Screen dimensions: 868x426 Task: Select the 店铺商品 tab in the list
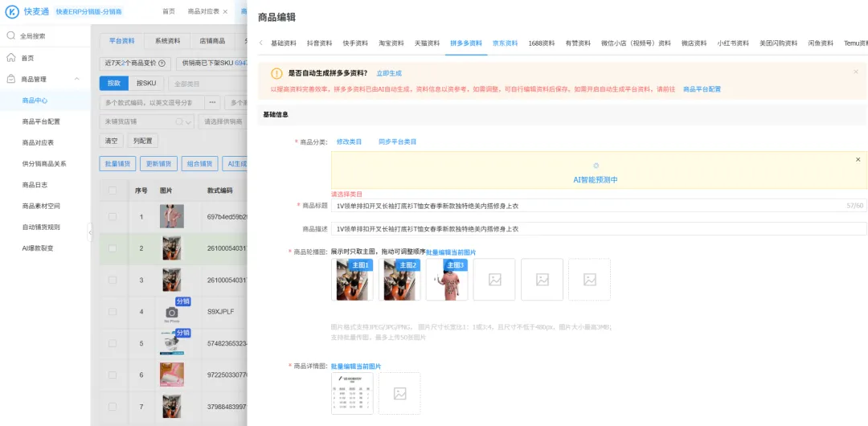click(212, 40)
